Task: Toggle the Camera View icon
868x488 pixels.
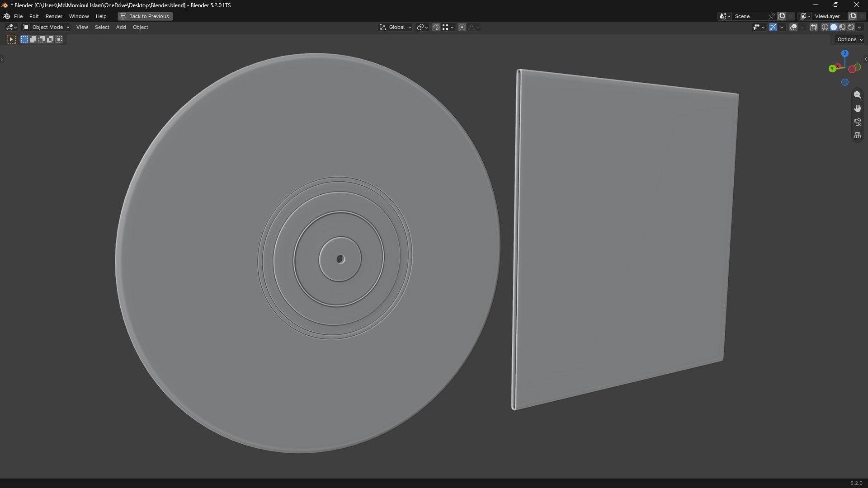Action: tap(857, 122)
